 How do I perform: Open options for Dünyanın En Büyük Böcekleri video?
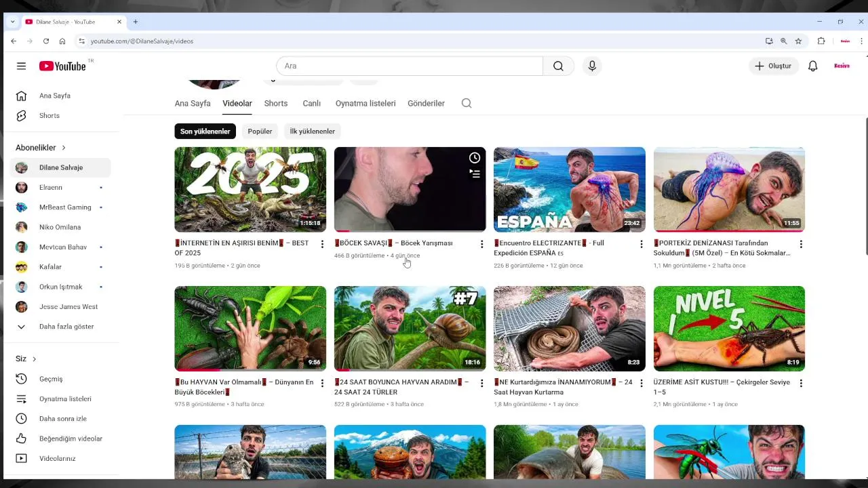pyautogui.click(x=322, y=383)
